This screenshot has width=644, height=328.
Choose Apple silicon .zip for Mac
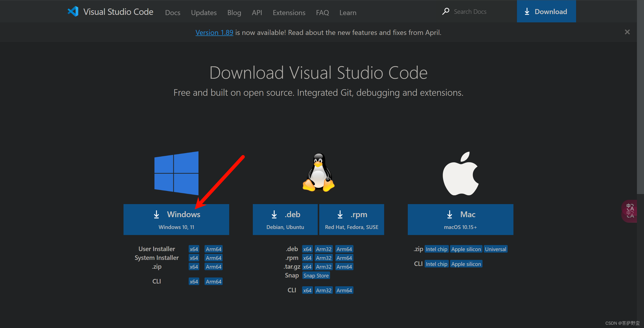point(466,249)
